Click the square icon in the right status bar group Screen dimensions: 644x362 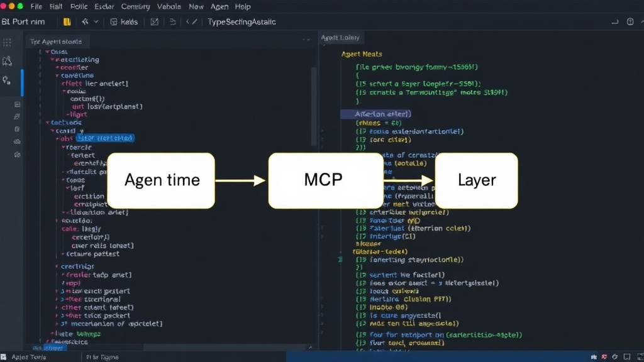tap(627, 357)
